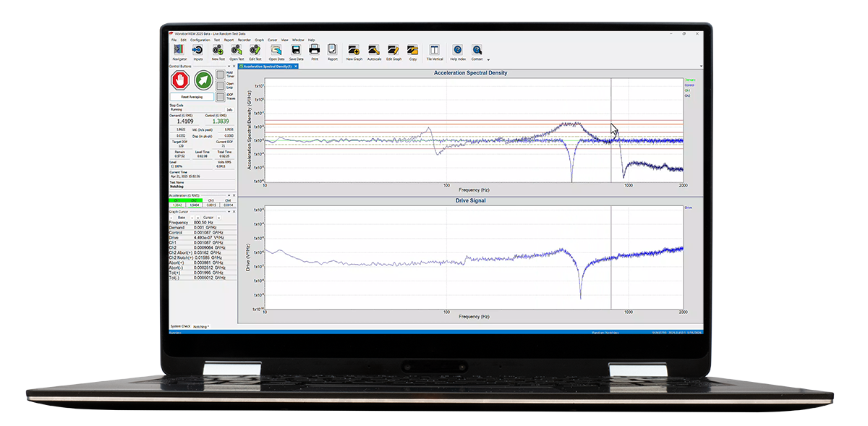Open the Control Buttons panel dropdown arrow
Screen dimensions: 868x426
coord(229,66)
